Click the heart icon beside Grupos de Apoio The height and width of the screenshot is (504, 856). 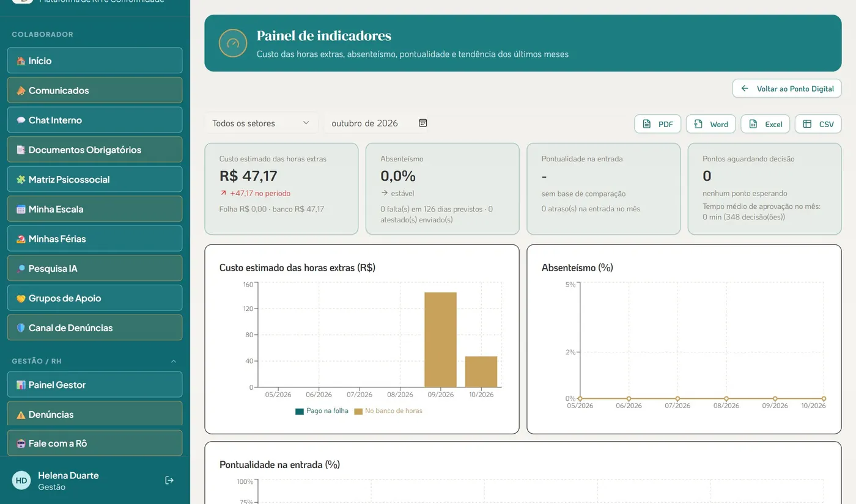click(21, 298)
